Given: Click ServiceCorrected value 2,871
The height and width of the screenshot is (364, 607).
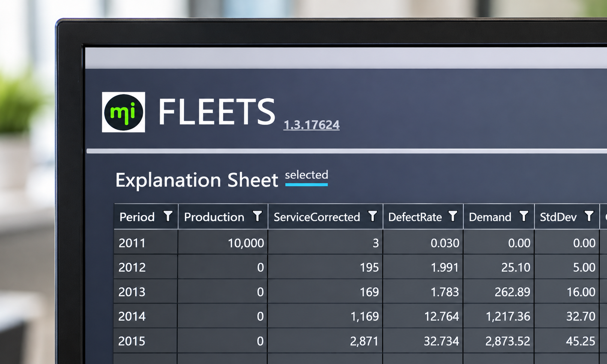Looking at the screenshot, I should point(364,341).
